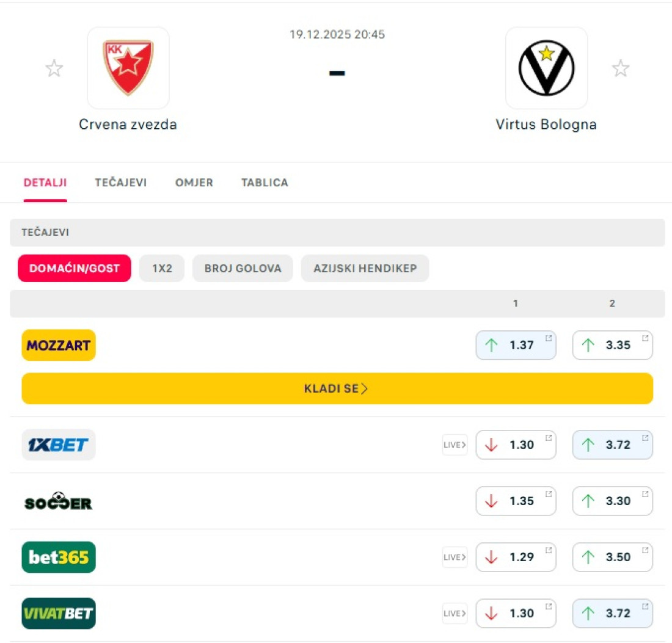Screen dimensions: 672x643
Task: Select the Broj golova odds filter
Action: pos(243,268)
